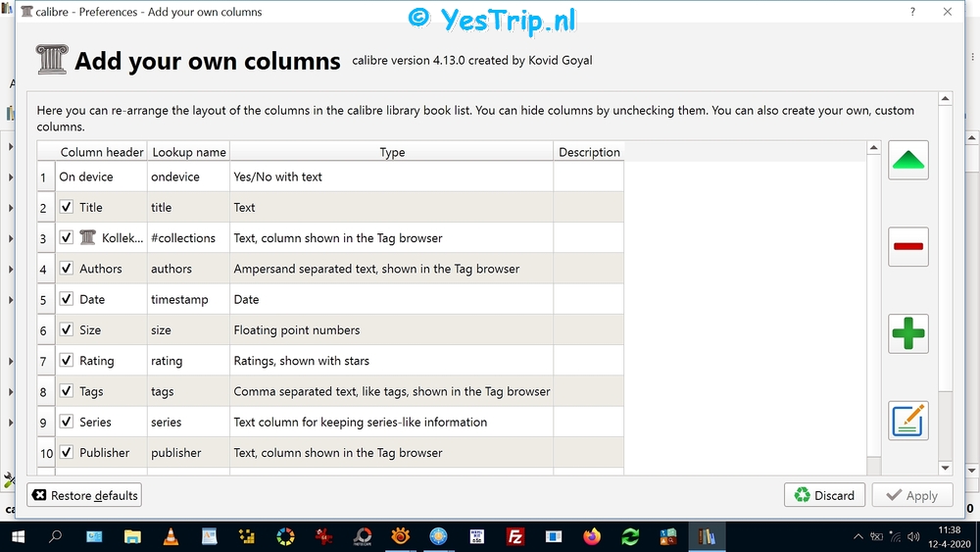Uncheck the Title column checkbox
The image size is (980, 552).
point(67,208)
